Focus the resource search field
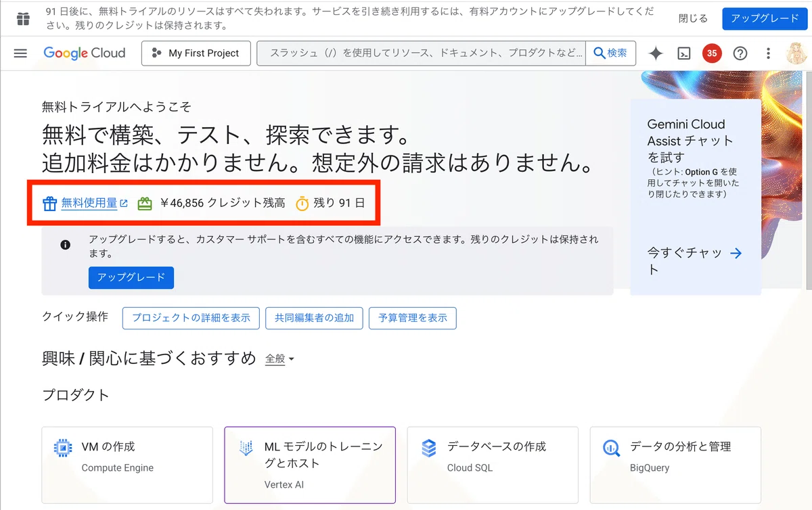The image size is (812, 510). tap(421, 53)
